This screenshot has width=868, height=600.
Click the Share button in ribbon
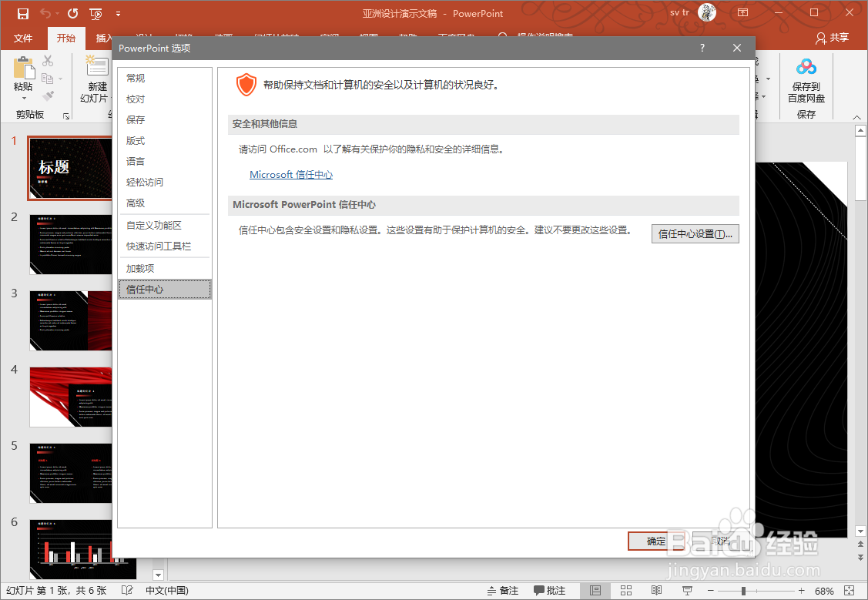(x=832, y=38)
